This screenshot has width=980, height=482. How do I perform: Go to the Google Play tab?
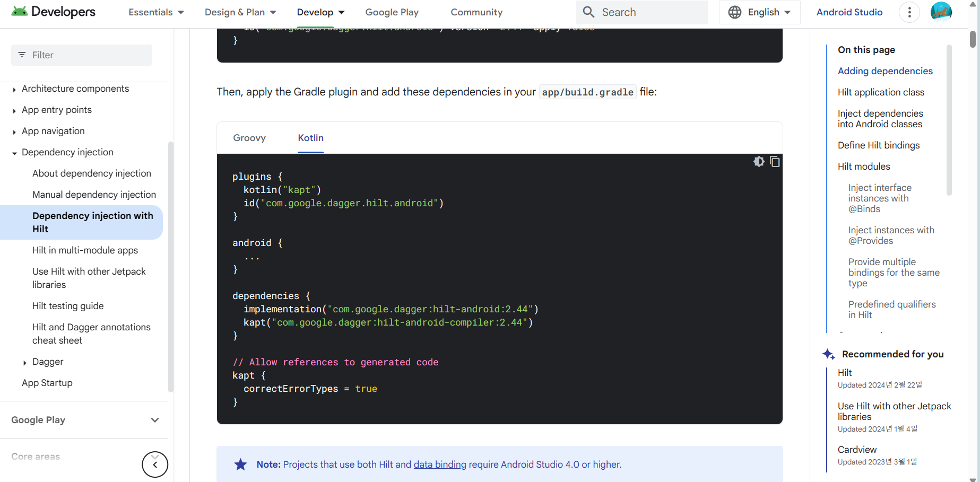(x=392, y=12)
